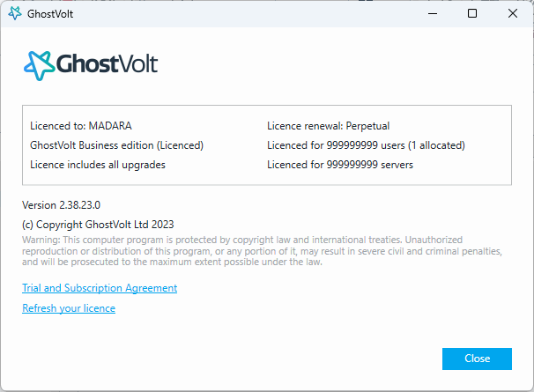The width and height of the screenshot is (534, 392).
Task: Open the Trial and Subscription Agreement link
Action: point(100,288)
